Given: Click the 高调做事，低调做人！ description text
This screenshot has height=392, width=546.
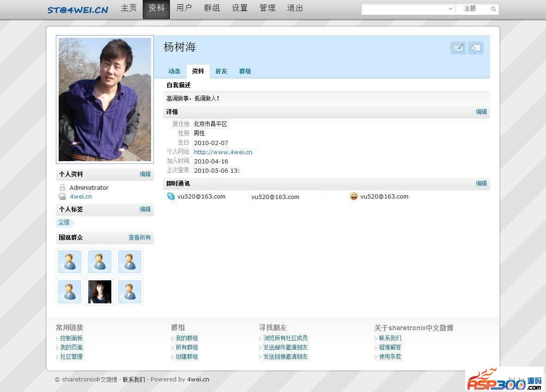Looking at the screenshot, I should pyautogui.click(x=193, y=98).
